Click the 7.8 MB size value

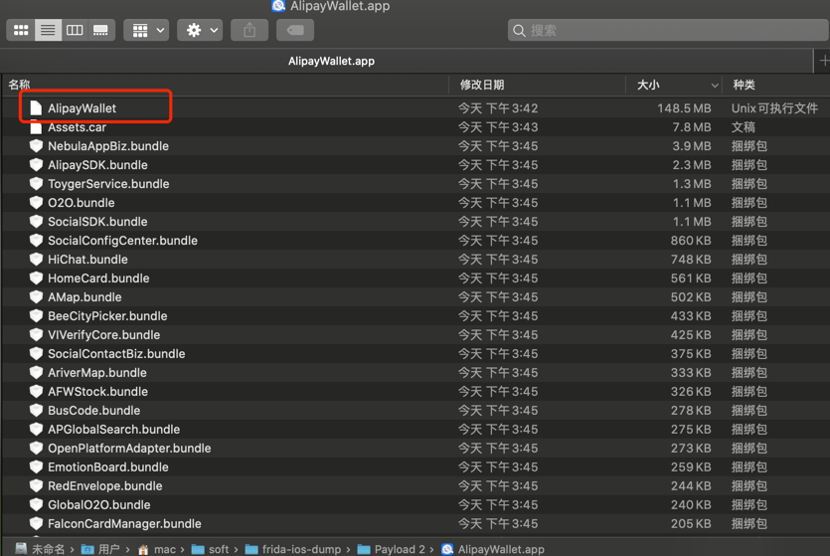pyautogui.click(x=691, y=127)
